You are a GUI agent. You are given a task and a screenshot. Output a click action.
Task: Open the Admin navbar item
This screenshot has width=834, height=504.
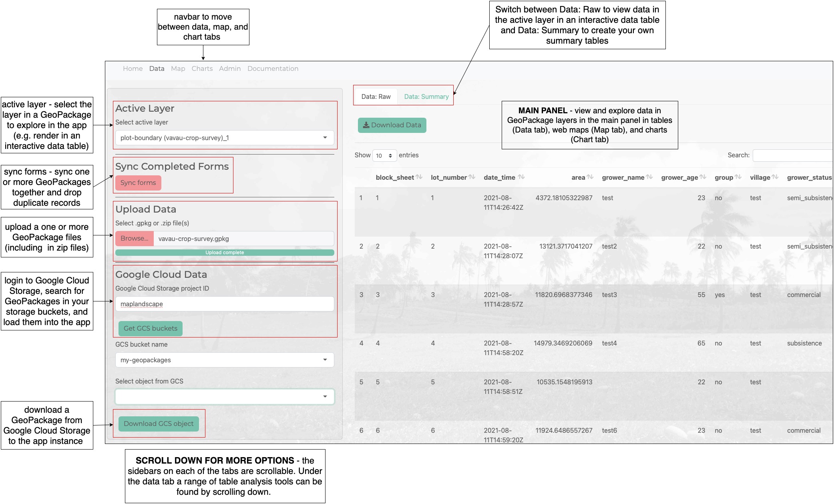point(230,68)
